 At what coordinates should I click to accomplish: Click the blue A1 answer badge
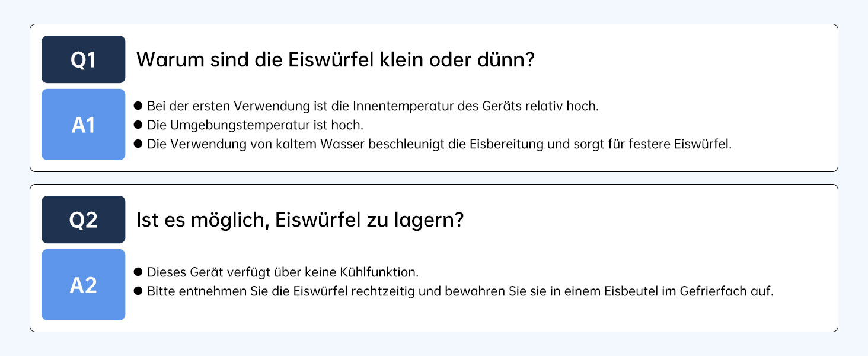pyautogui.click(x=83, y=125)
